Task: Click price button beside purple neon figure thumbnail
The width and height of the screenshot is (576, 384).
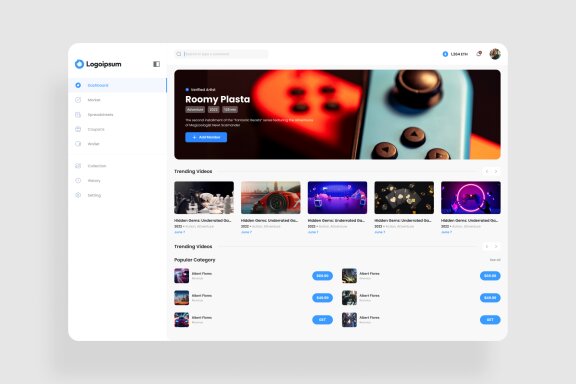Action: coord(323,276)
